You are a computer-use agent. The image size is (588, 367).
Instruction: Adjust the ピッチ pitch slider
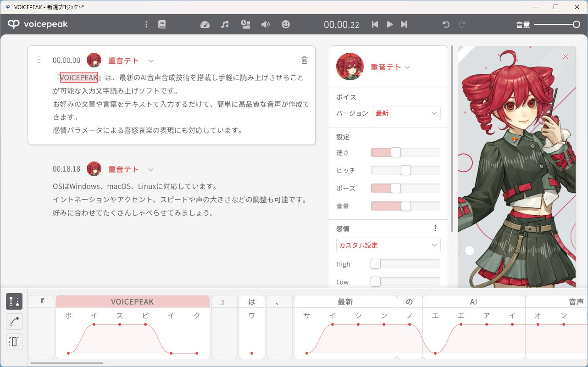405,170
